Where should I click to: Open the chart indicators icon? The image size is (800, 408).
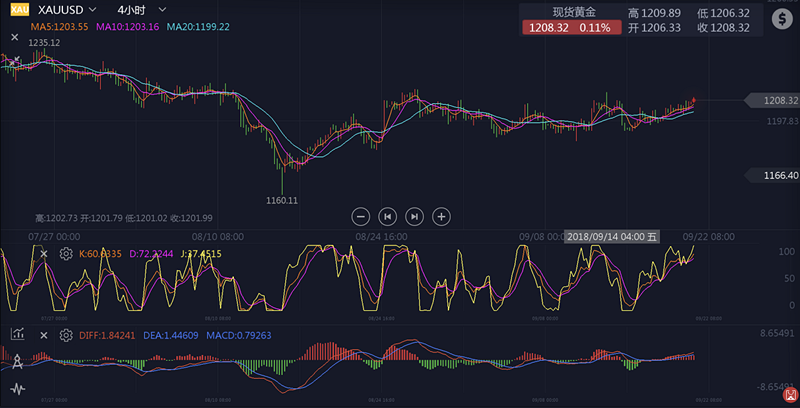click(x=17, y=334)
